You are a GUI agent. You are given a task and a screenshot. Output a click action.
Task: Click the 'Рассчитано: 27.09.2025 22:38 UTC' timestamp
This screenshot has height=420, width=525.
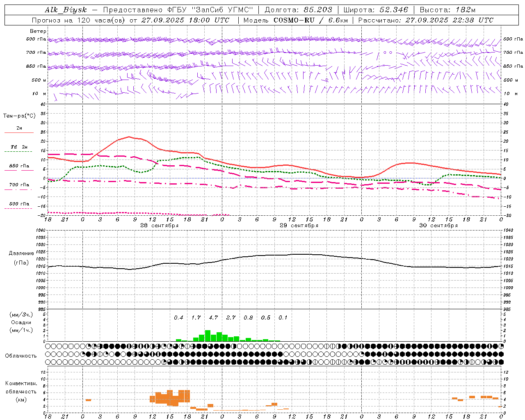pos(426,20)
